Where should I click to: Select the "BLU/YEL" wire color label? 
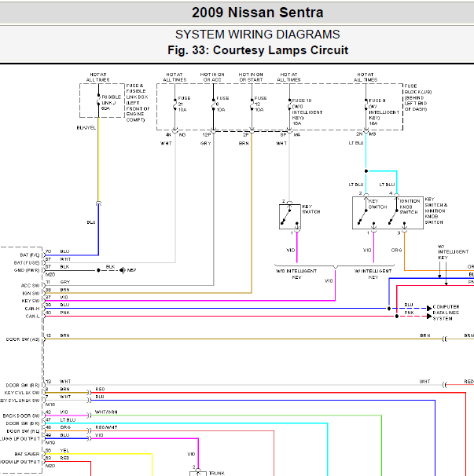click(x=86, y=128)
